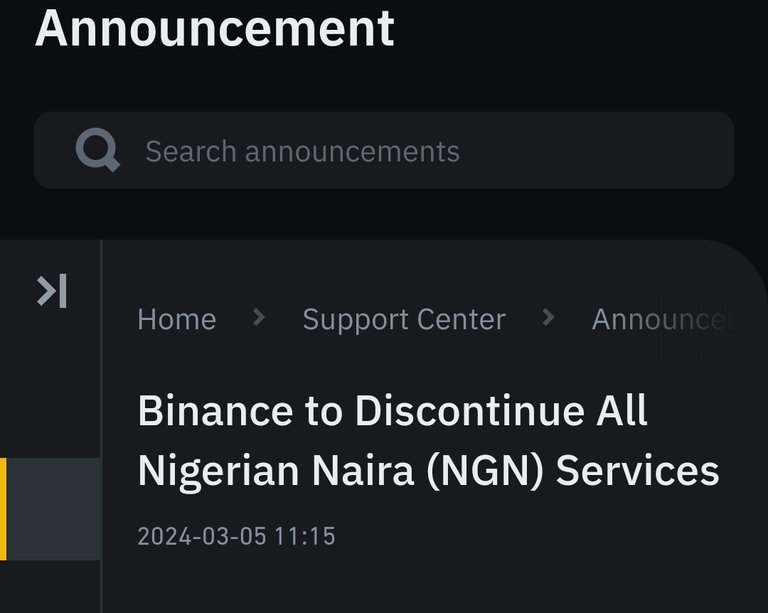Click the chevron after Home breadcrumb

point(259,317)
